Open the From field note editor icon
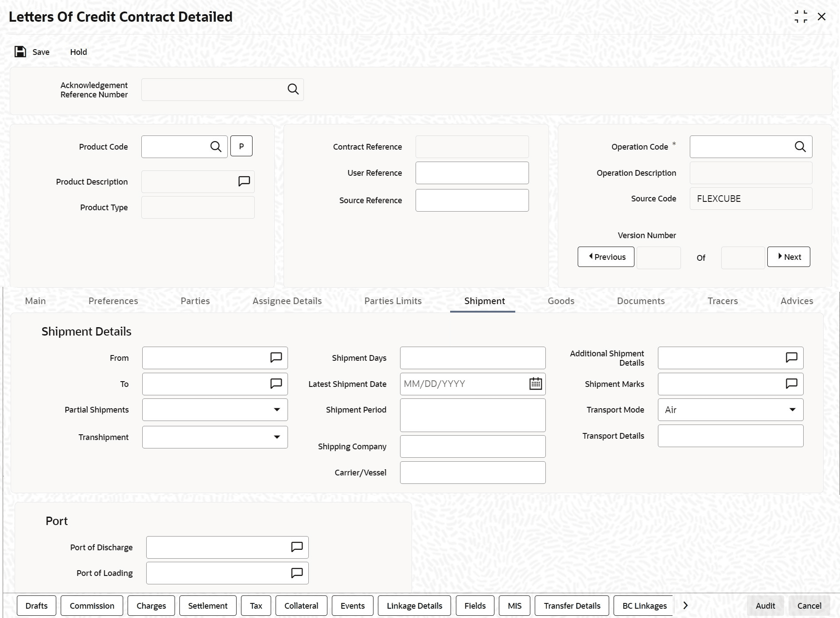The image size is (840, 618). coord(276,358)
